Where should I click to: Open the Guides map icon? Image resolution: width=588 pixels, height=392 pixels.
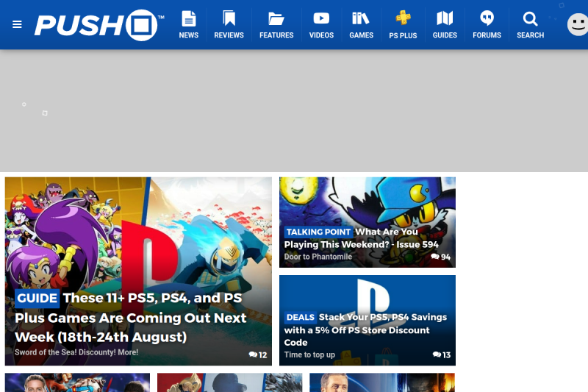coord(445,18)
